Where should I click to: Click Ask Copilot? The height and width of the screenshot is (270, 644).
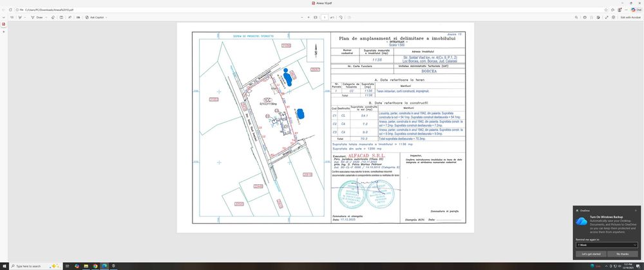95,17
